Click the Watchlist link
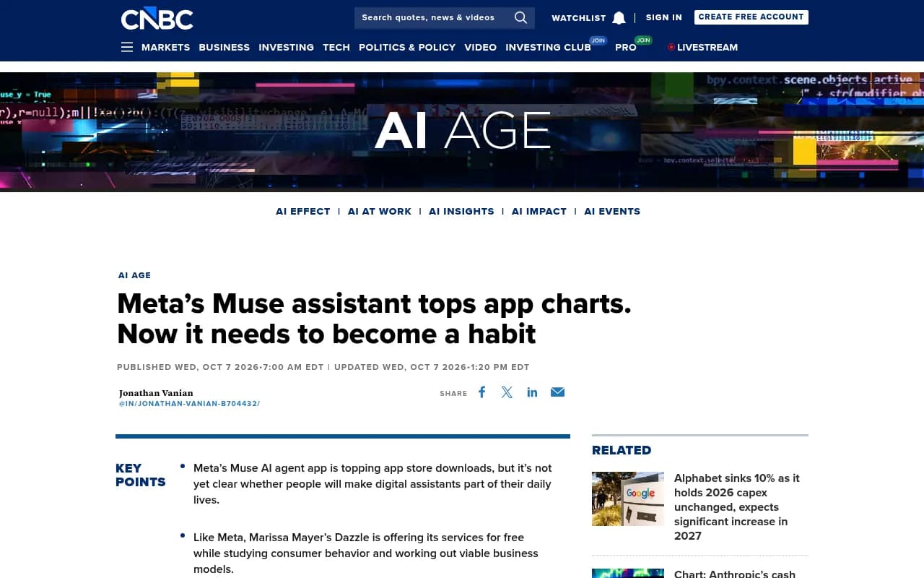The width and height of the screenshot is (924, 578). point(579,18)
